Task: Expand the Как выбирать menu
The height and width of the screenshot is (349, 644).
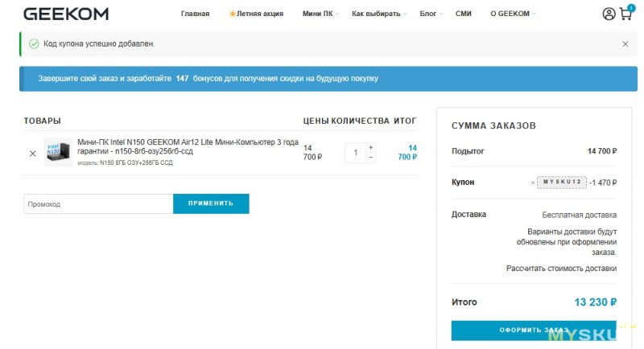Action: pos(379,14)
